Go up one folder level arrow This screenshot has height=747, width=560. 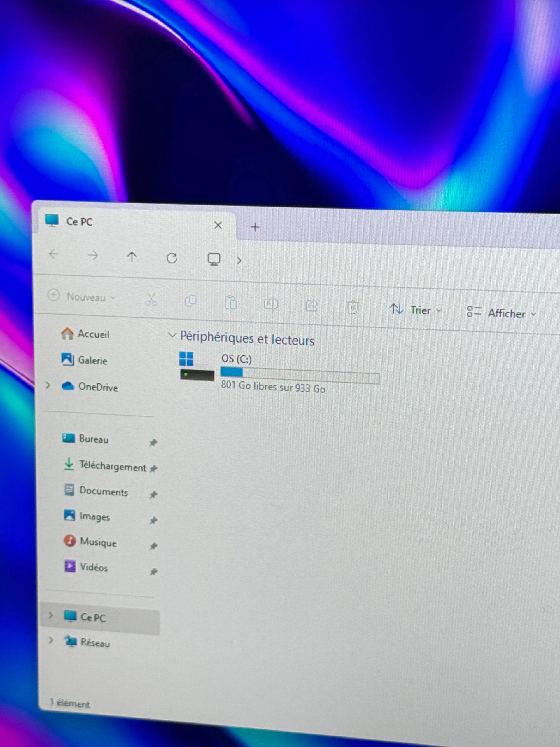point(132,257)
